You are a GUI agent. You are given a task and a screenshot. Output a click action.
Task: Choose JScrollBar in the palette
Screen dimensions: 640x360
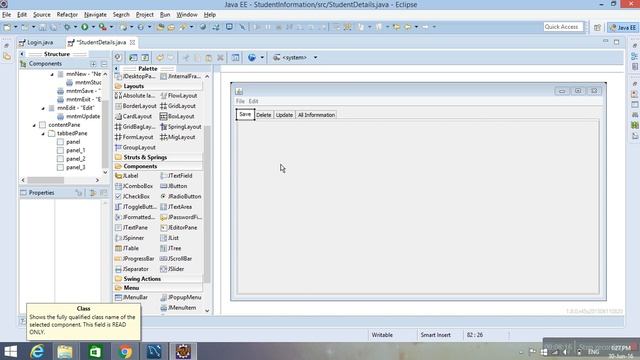(176, 259)
